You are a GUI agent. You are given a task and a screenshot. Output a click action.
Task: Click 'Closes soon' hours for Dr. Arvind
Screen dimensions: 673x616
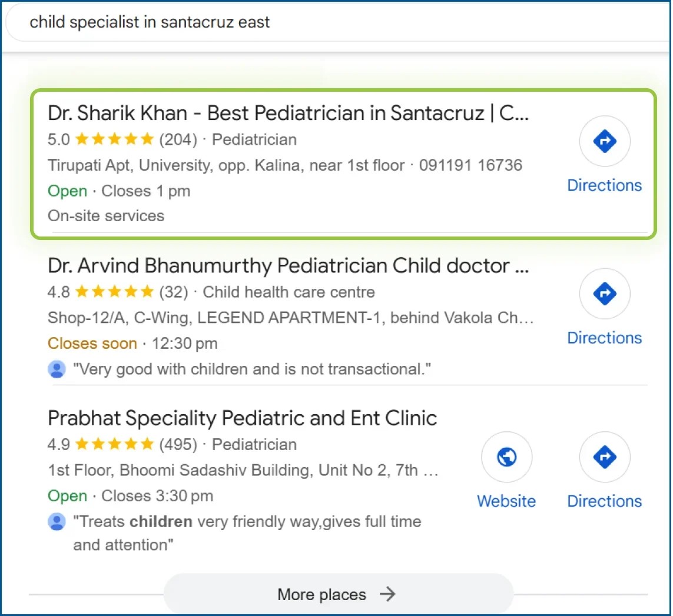point(92,344)
